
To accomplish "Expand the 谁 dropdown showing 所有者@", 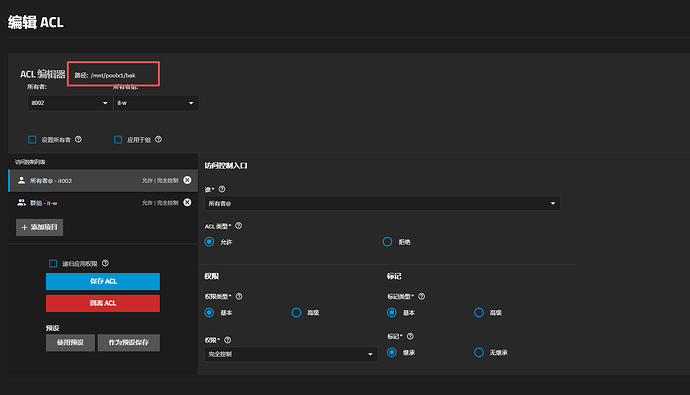I will [382, 203].
